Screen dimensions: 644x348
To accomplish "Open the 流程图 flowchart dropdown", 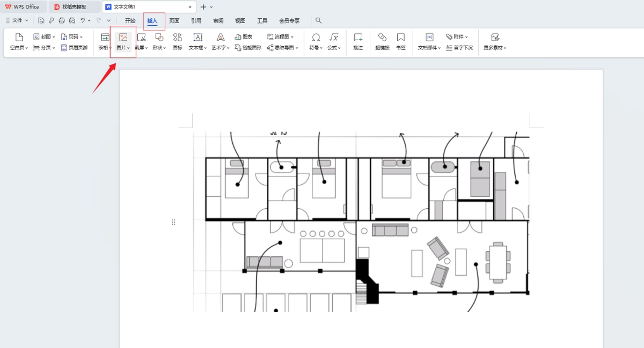I will point(280,37).
